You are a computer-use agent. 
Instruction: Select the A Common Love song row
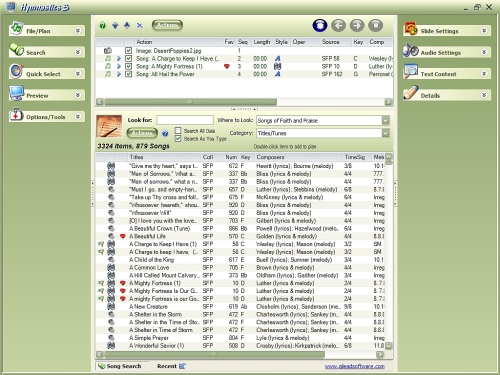click(x=240, y=268)
